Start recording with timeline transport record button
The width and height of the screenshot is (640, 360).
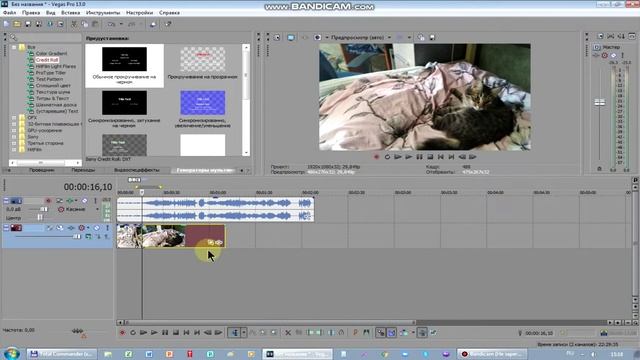(122, 333)
